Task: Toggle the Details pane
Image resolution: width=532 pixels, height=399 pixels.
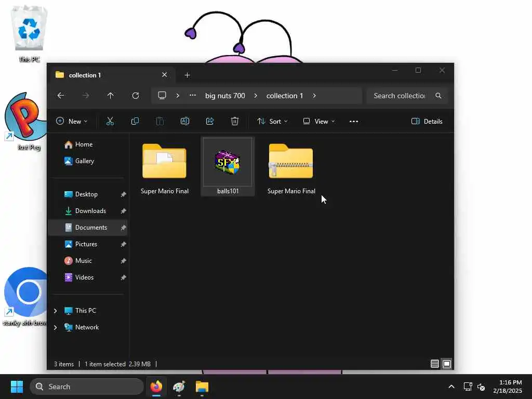Action: pos(427,121)
